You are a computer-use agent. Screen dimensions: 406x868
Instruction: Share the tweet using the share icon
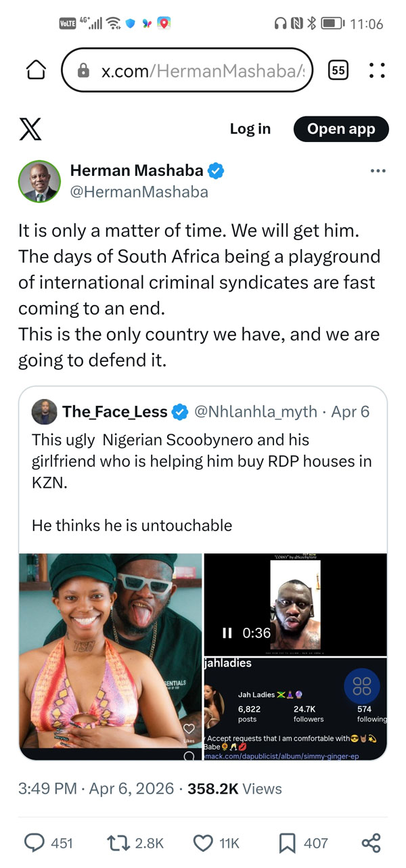click(371, 842)
